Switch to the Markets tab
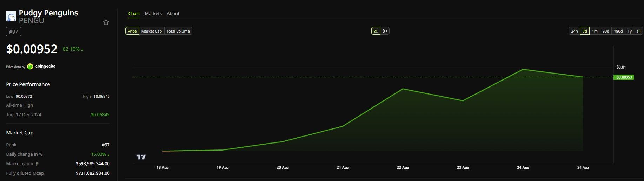The height and width of the screenshot is (181, 644). (x=153, y=14)
